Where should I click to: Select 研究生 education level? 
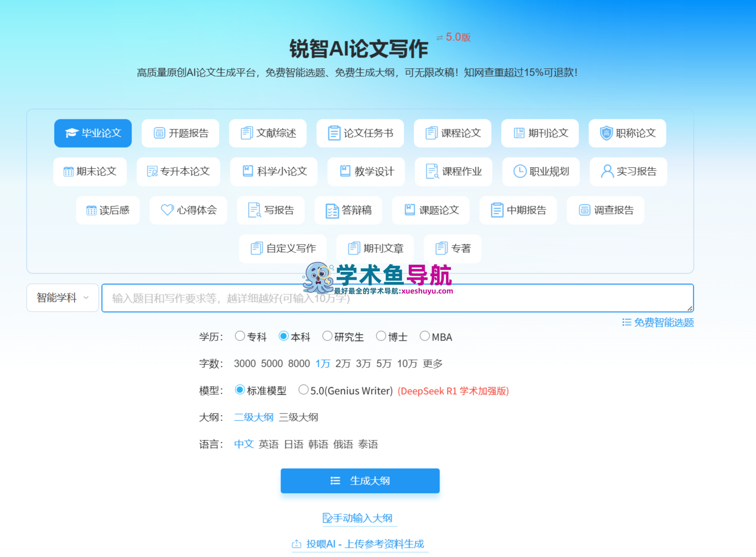[327, 336]
